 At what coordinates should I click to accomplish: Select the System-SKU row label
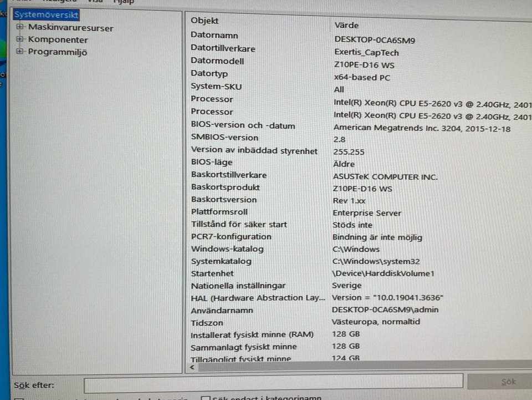(216, 86)
